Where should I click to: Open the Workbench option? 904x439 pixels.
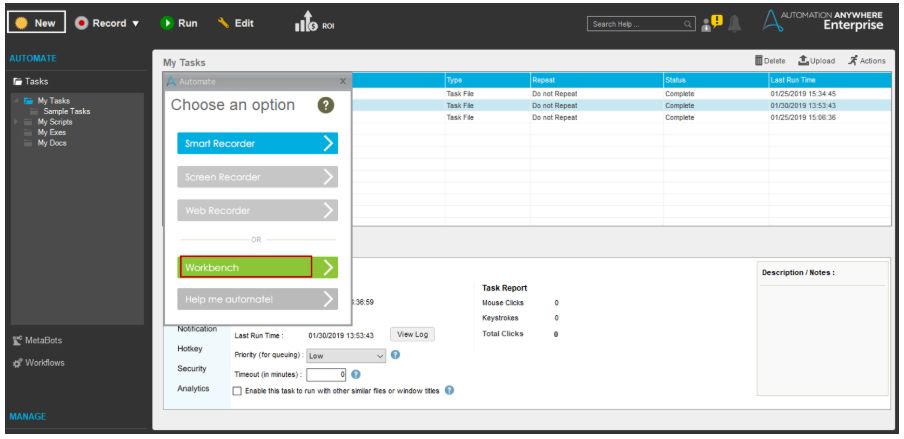[x=257, y=267]
